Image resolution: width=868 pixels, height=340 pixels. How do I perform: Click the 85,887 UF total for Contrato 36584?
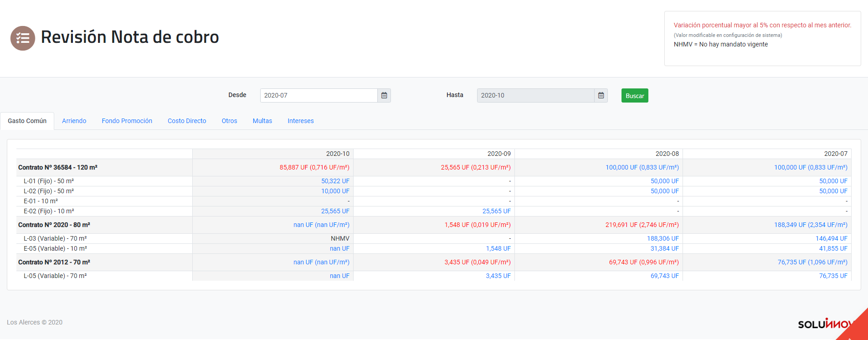coord(314,167)
